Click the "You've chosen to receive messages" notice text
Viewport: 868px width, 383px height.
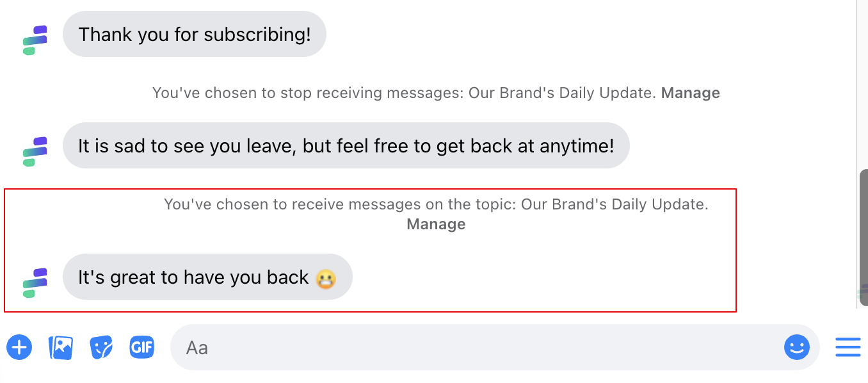pos(436,204)
